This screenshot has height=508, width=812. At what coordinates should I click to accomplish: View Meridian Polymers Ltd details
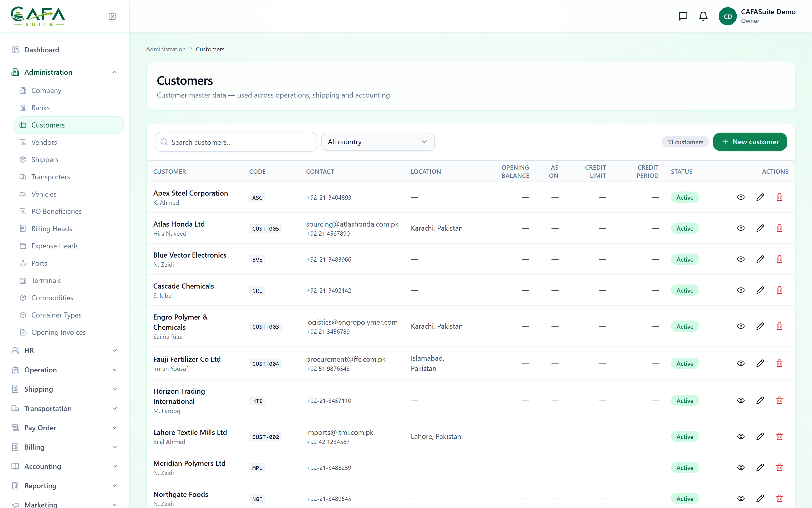[x=741, y=467]
